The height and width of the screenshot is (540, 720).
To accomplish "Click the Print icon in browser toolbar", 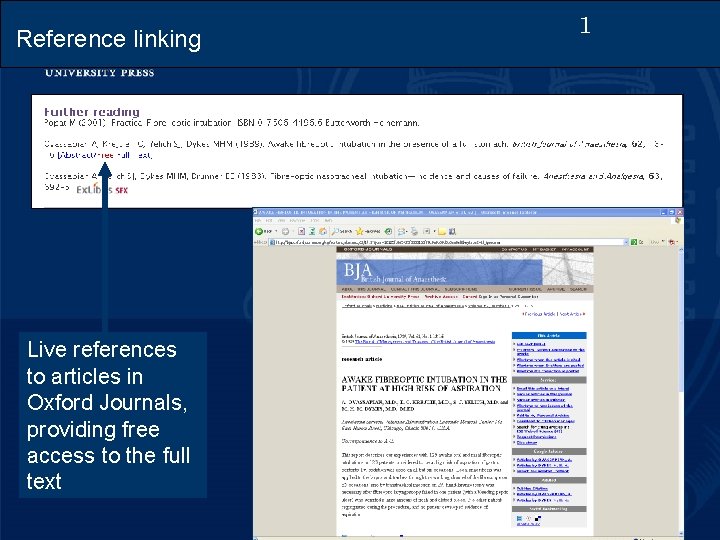I will pyautogui.click(x=414, y=231).
